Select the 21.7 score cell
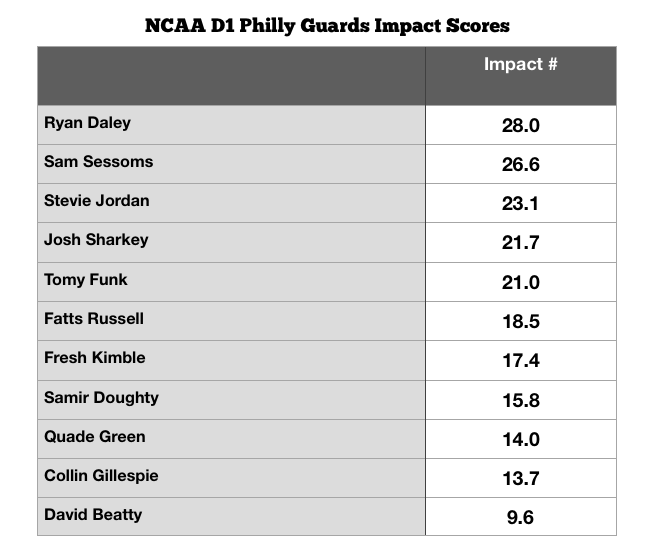Viewport: 658px width, 556px height. pyautogui.click(x=520, y=243)
